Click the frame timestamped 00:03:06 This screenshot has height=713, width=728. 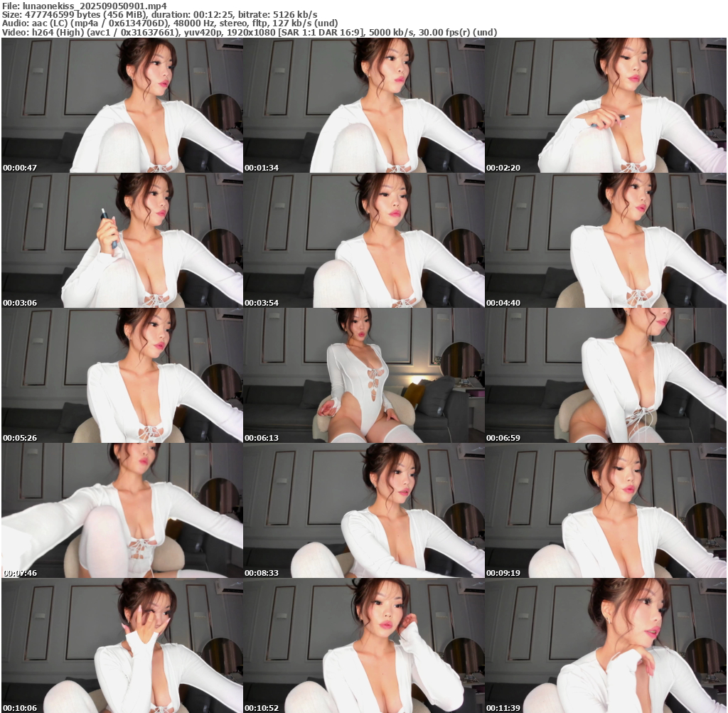[x=122, y=240]
